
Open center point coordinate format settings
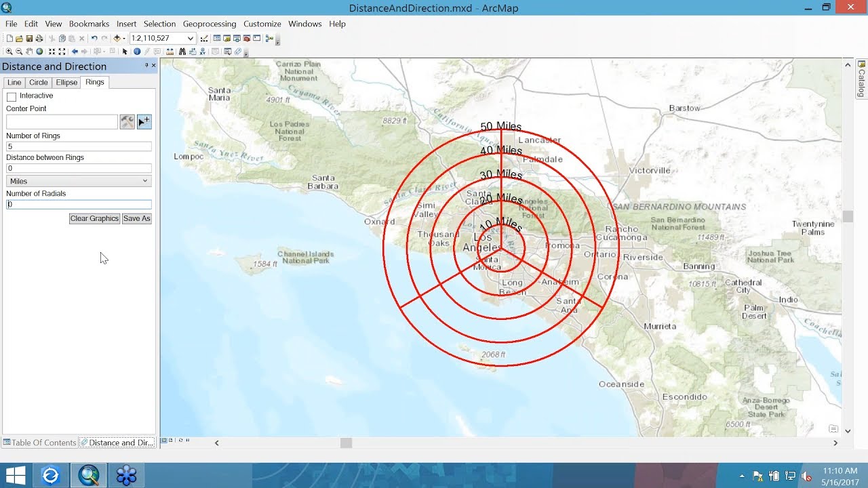[x=127, y=122]
